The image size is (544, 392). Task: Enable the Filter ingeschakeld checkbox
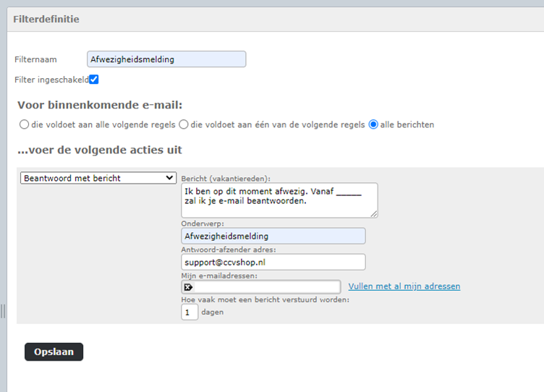pos(94,80)
